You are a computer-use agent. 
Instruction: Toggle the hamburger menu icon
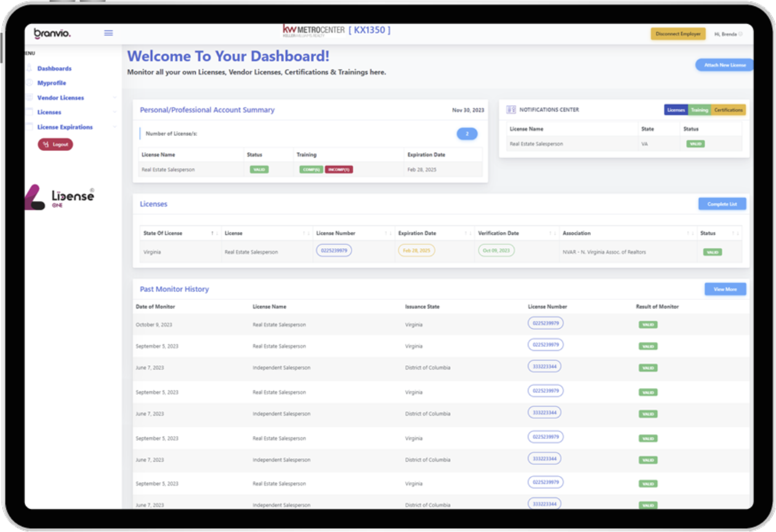108,33
